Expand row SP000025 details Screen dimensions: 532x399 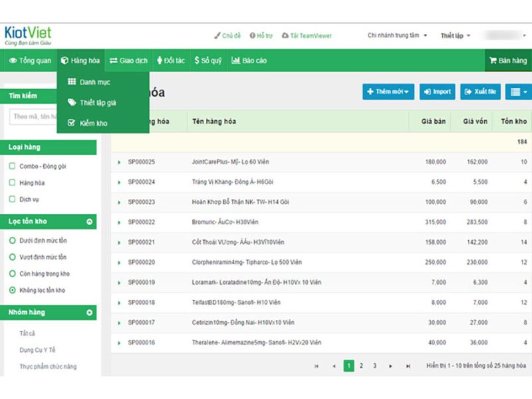(x=119, y=162)
